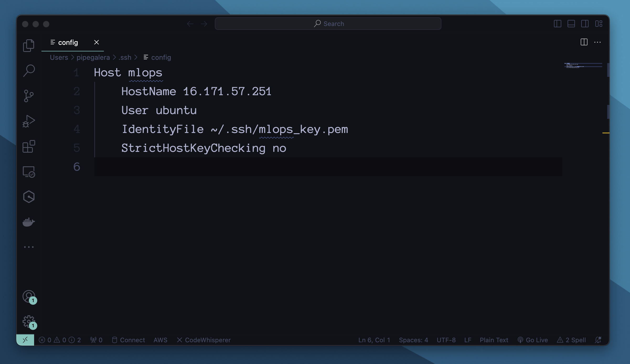Toggle the bottom panel
The width and height of the screenshot is (630, 364).
tap(571, 24)
